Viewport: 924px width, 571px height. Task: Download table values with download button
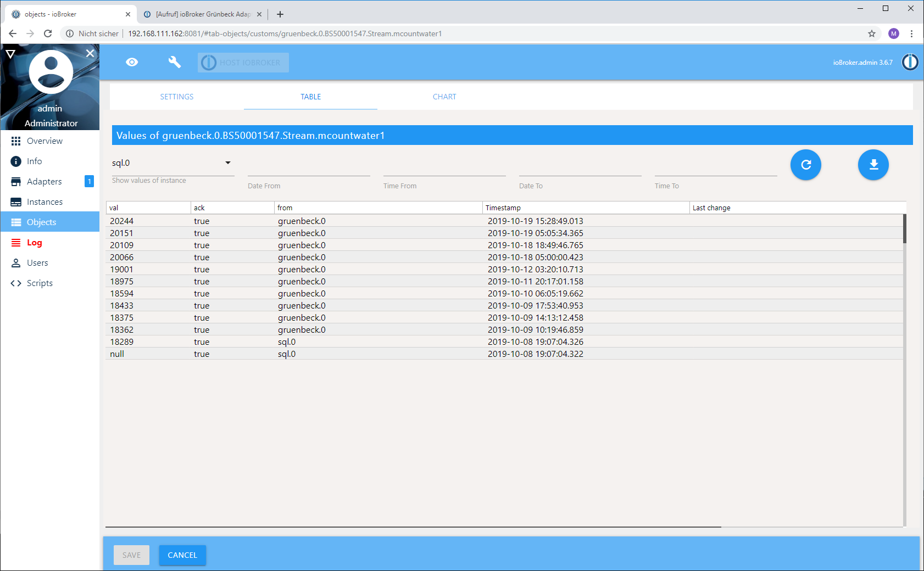[x=873, y=165]
